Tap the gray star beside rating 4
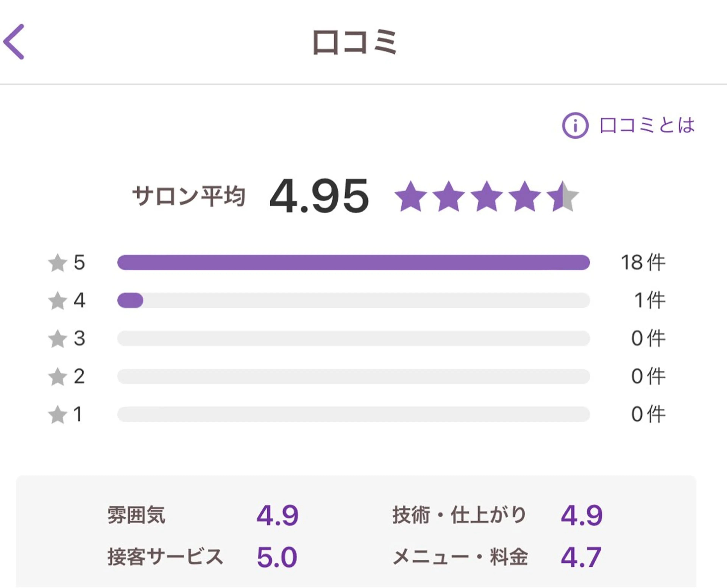This screenshot has height=588, width=727. tap(57, 301)
